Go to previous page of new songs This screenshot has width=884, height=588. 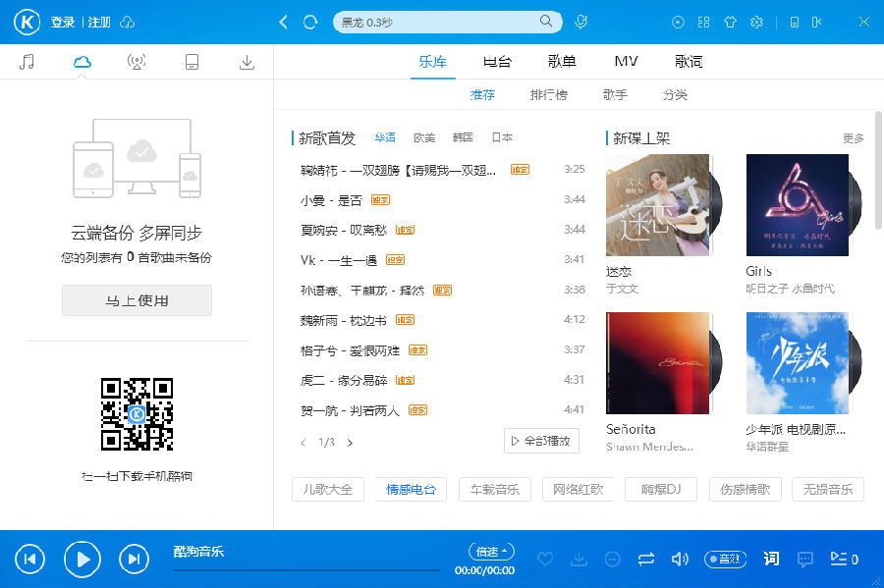pos(304,443)
